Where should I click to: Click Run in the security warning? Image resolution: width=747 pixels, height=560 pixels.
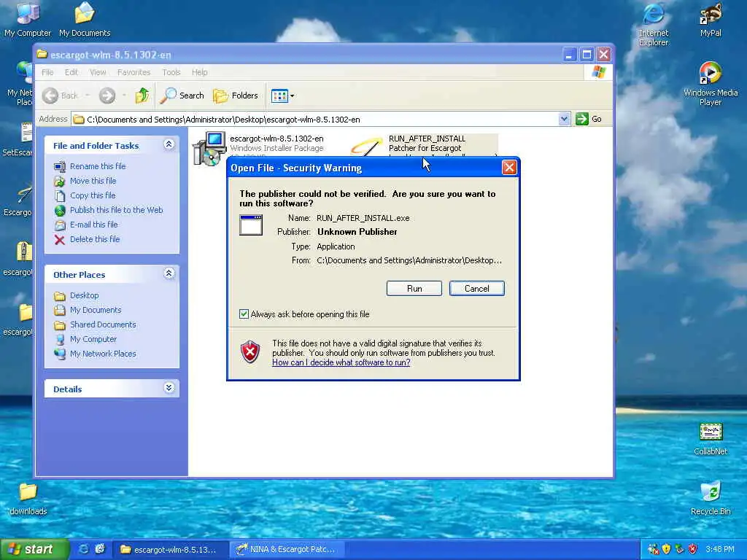coord(414,289)
